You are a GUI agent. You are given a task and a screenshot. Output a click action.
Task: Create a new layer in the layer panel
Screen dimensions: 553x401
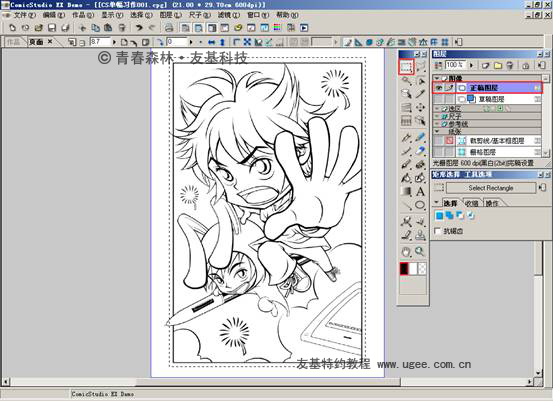486,66
